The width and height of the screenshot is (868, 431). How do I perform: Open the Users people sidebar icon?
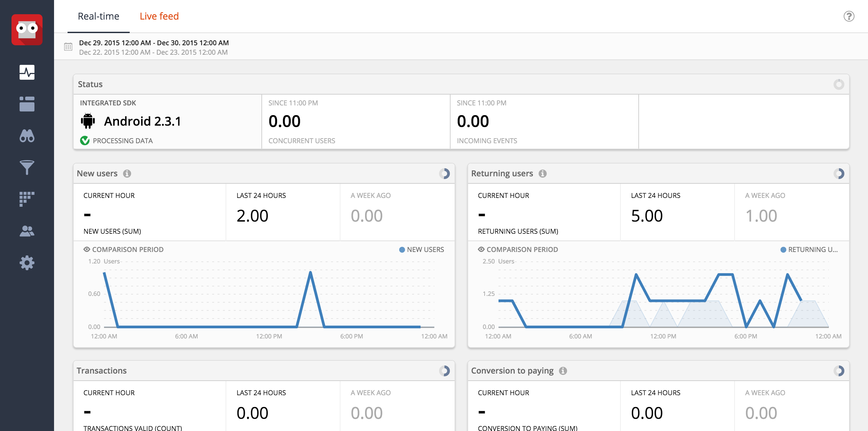click(x=27, y=231)
